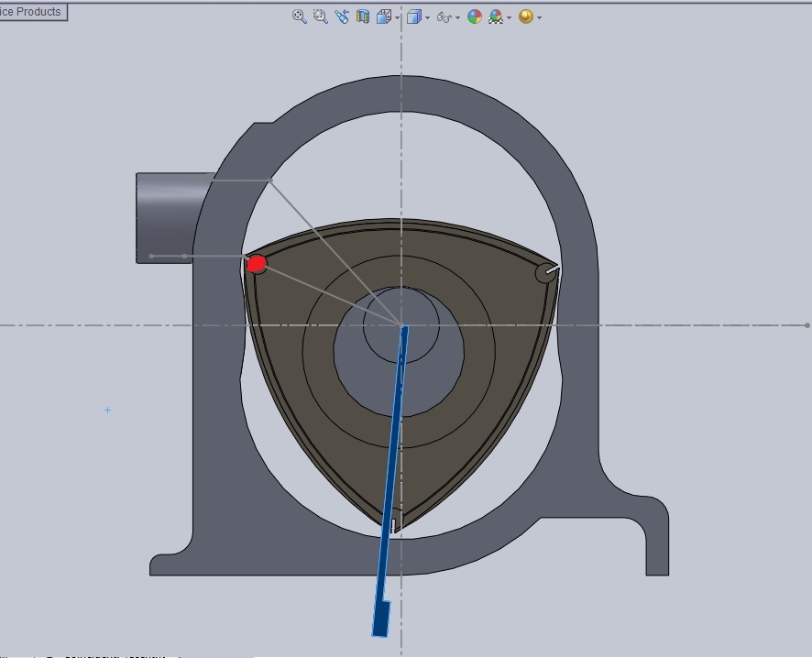Switch to the Office Products tab
The image size is (812, 658).
click(32, 12)
